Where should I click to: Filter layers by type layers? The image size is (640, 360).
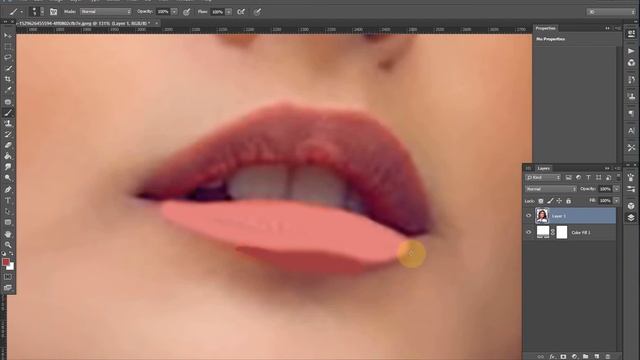click(588, 178)
